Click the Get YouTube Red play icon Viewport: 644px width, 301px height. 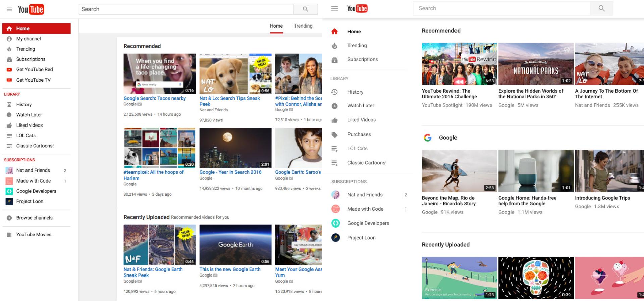tap(9, 70)
